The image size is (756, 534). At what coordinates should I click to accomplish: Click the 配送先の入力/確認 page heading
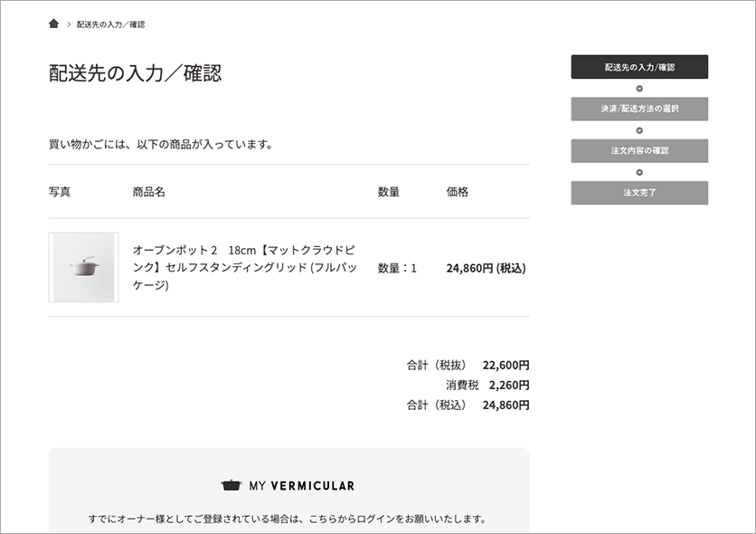coord(135,72)
